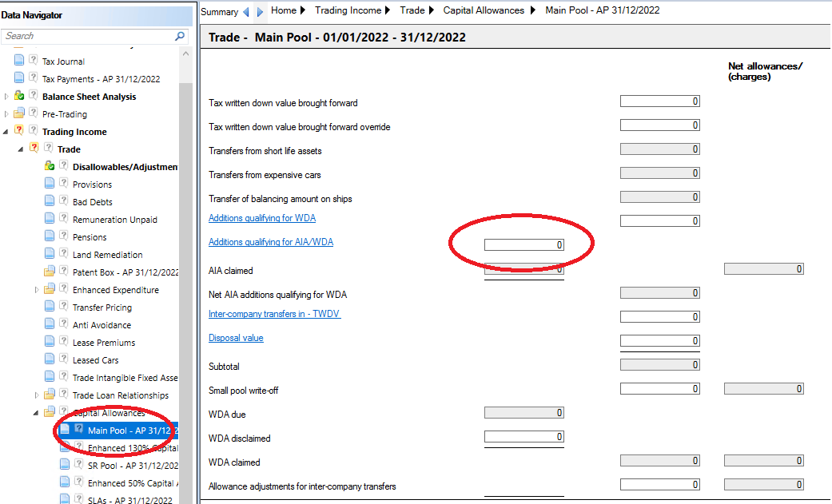This screenshot has width=832, height=504.
Task: Select Main Pool - AP 31/12/2022 breadcrumb
Action: click(603, 10)
